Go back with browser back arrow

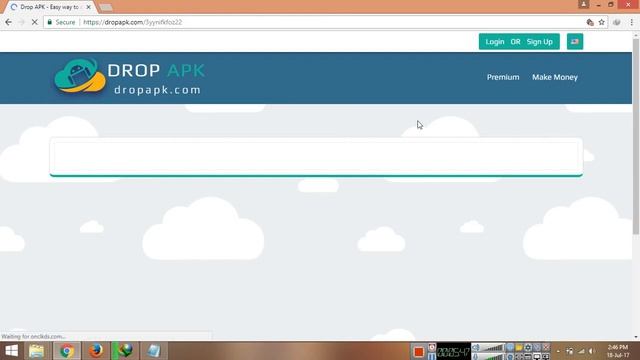tap(9, 22)
